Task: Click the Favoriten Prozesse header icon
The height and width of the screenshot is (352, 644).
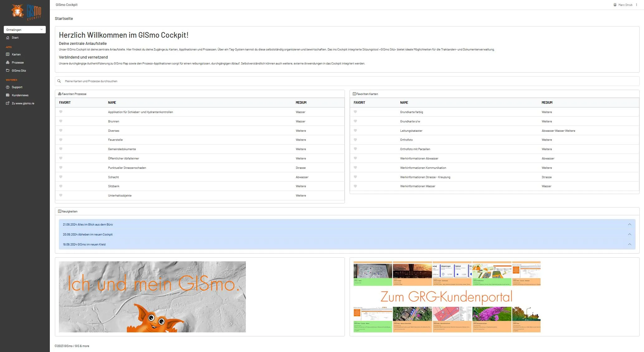Action: (x=60, y=94)
